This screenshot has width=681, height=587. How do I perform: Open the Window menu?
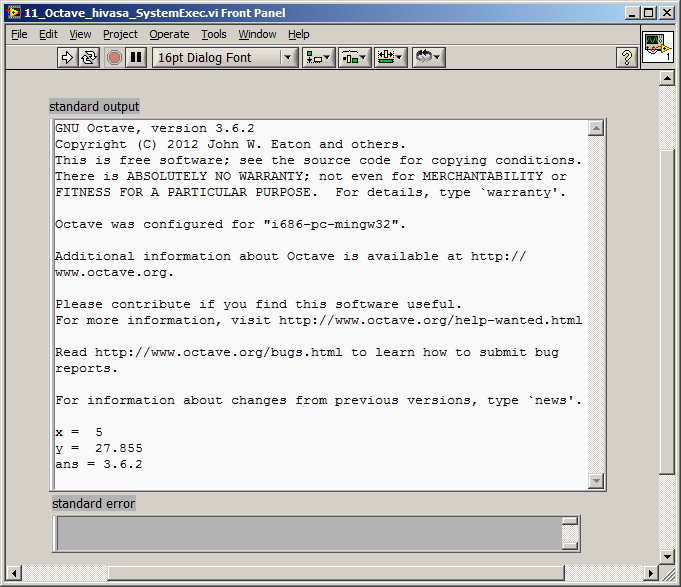257,34
